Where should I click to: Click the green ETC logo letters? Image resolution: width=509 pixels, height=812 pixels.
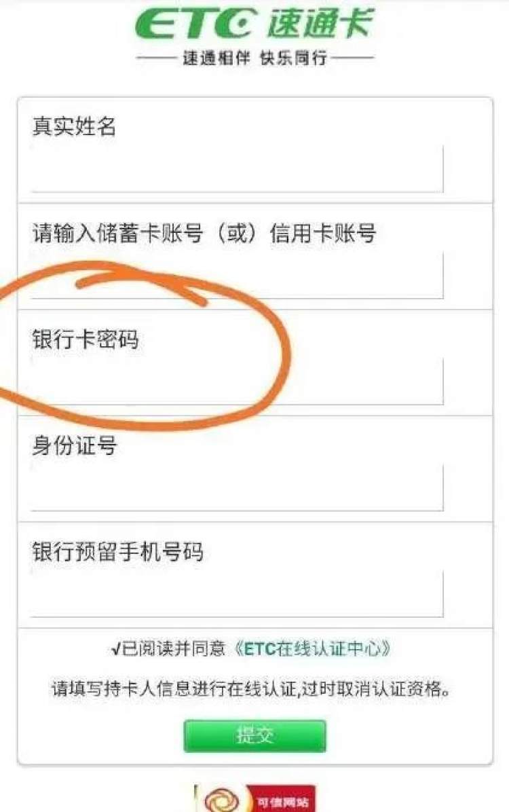[195, 24]
